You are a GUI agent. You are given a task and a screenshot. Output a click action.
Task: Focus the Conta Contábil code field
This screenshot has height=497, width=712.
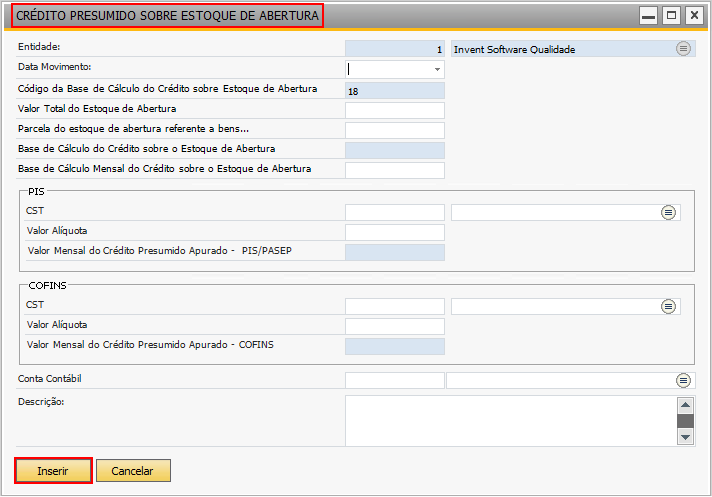pyautogui.click(x=395, y=380)
